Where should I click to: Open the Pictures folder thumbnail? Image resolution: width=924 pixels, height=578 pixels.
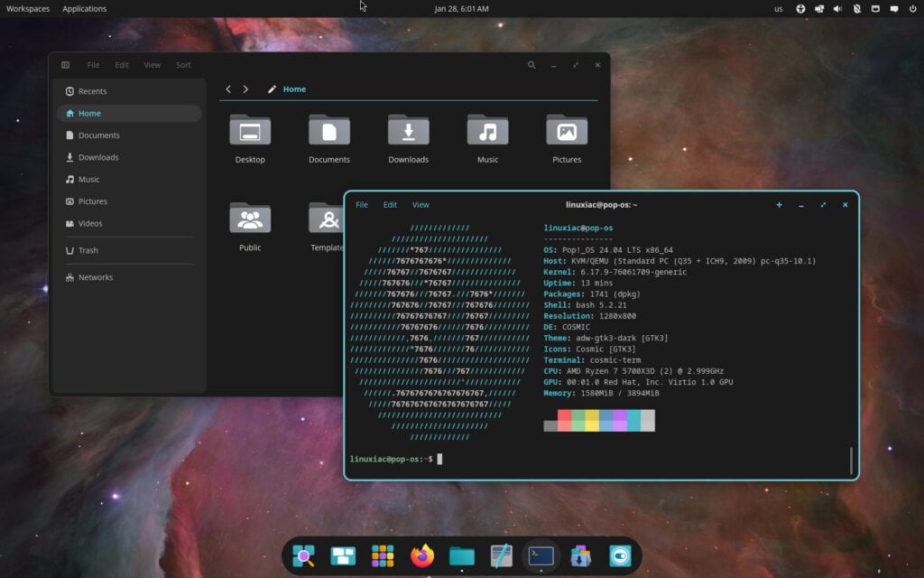click(x=566, y=134)
